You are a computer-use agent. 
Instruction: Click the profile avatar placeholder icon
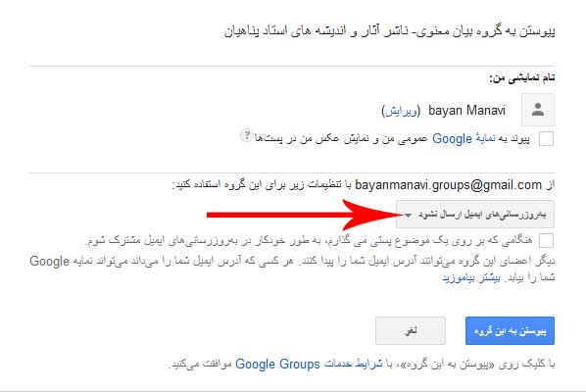(538, 110)
